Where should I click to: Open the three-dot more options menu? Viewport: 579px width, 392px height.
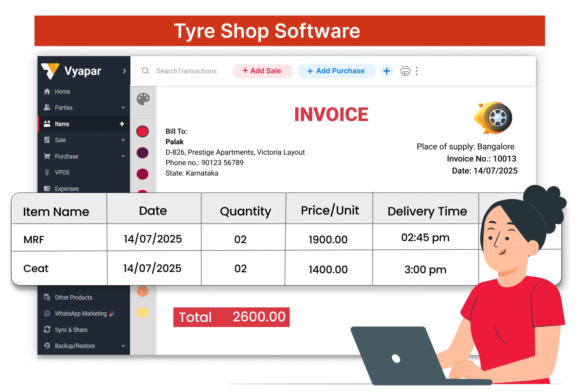417,71
